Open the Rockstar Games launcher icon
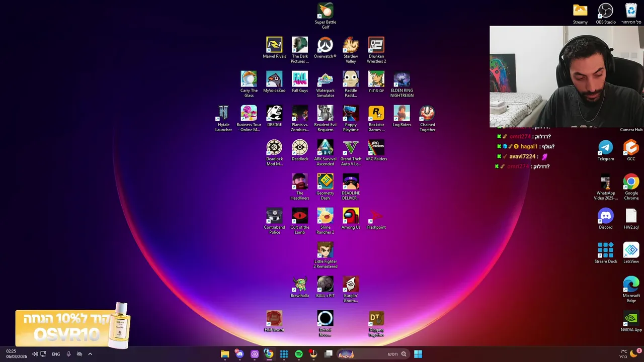The image size is (644, 362). (376, 119)
